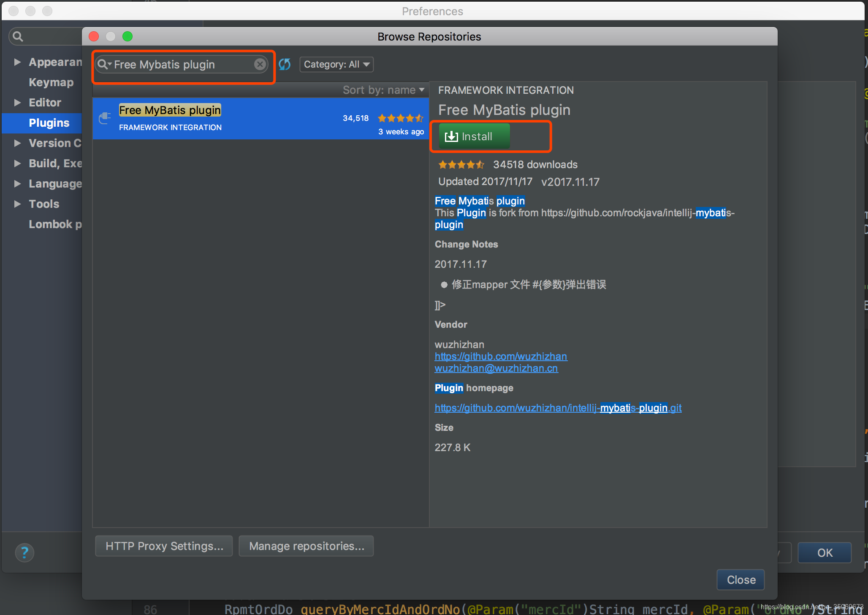This screenshot has width=868, height=615.
Task: Click the Preferences search magnifier icon
Action: 18,36
